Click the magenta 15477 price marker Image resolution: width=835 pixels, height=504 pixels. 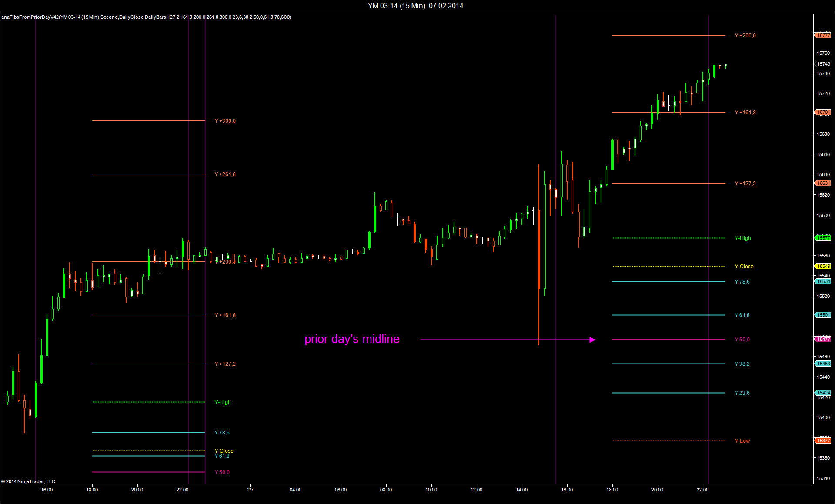pos(823,339)
